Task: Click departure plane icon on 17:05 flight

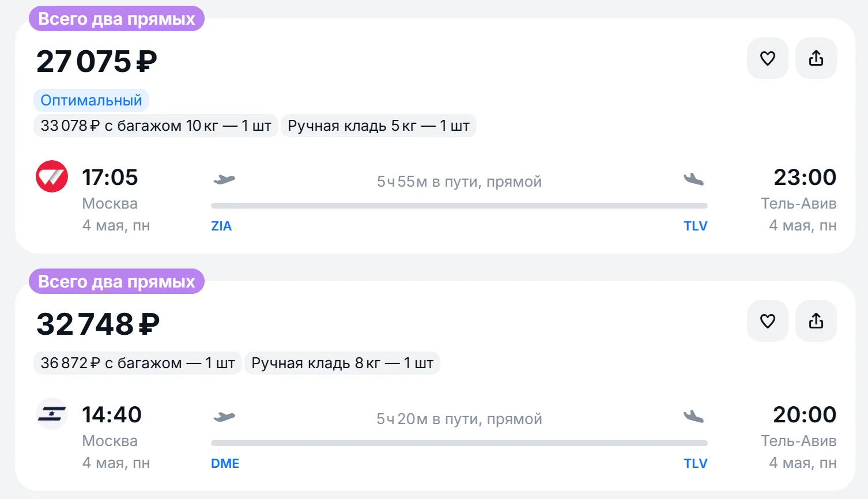Action: [224, 180]
